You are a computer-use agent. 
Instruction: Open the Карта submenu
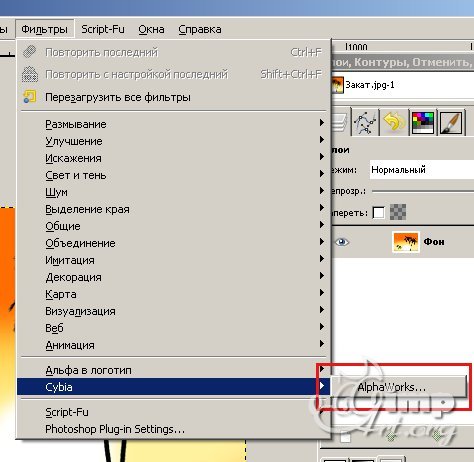[x=173, y=294]
